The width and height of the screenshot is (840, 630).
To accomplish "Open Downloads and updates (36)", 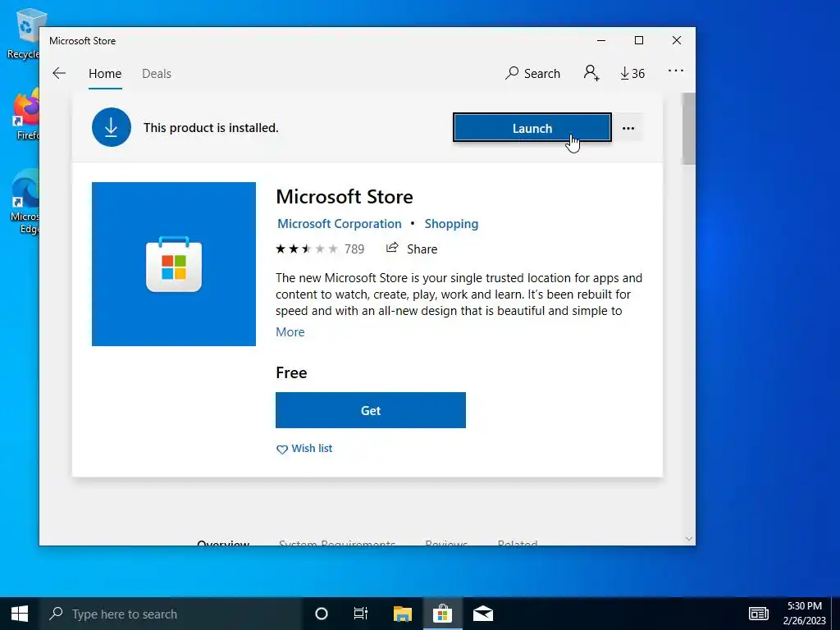I will 632,73.
